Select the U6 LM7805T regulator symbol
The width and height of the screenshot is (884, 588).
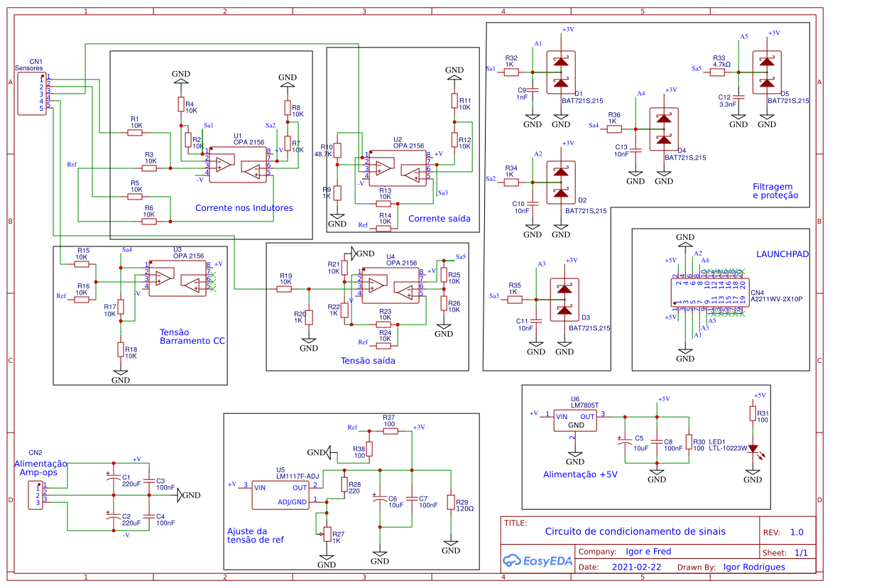click(x=574, y=420)
